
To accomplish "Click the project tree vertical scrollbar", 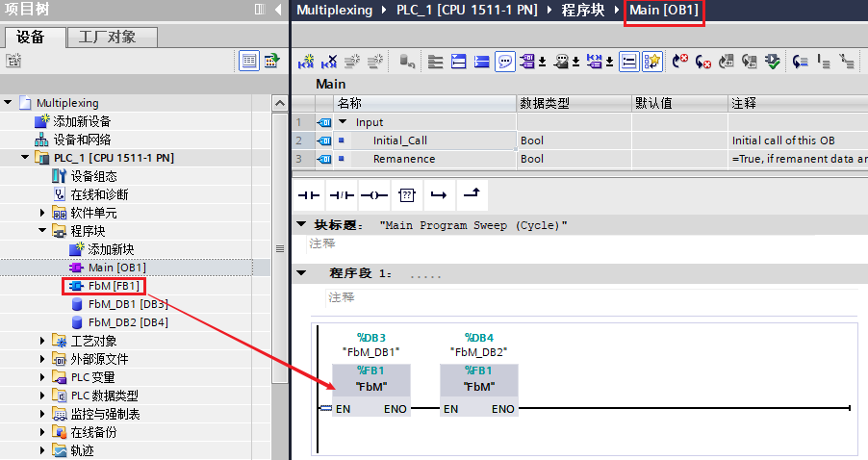I will [x=280, y=248].
